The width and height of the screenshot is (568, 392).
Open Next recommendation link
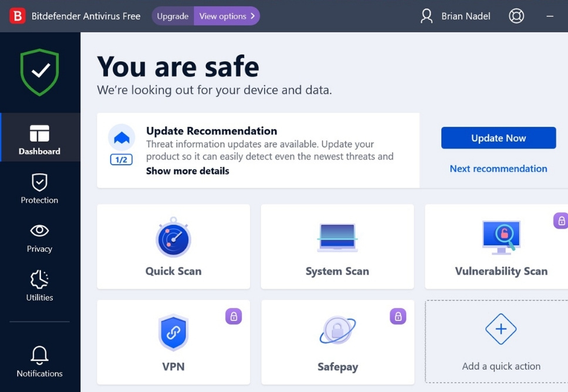(498, 168)
